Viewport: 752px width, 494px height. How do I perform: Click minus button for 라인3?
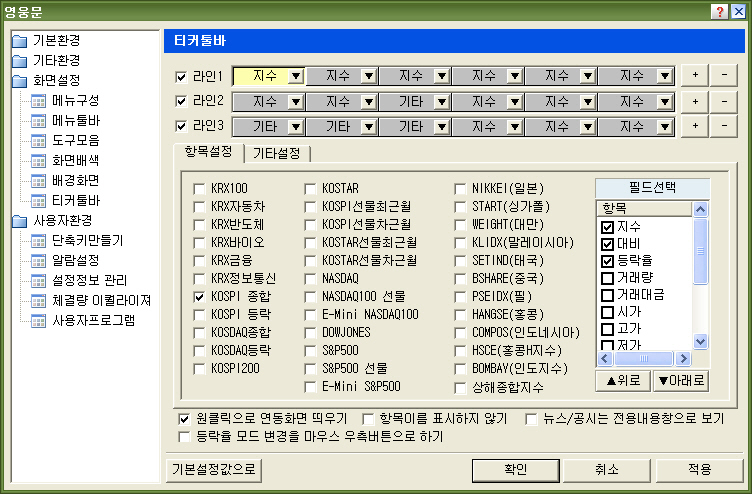pos(723,126)
